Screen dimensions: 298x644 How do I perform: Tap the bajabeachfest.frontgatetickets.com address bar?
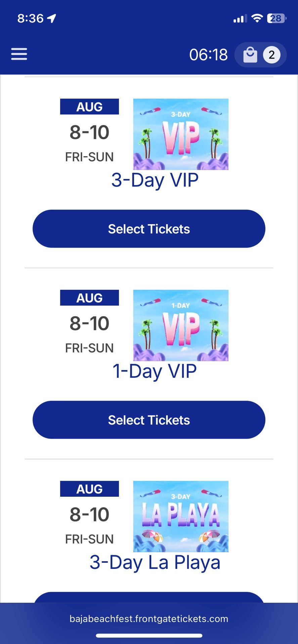[149, 619]
